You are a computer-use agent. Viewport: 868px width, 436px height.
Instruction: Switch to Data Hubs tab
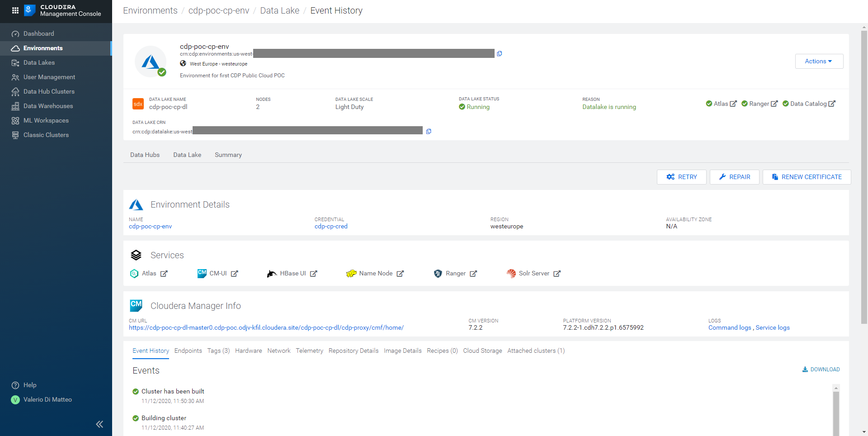tap(145, 155)
